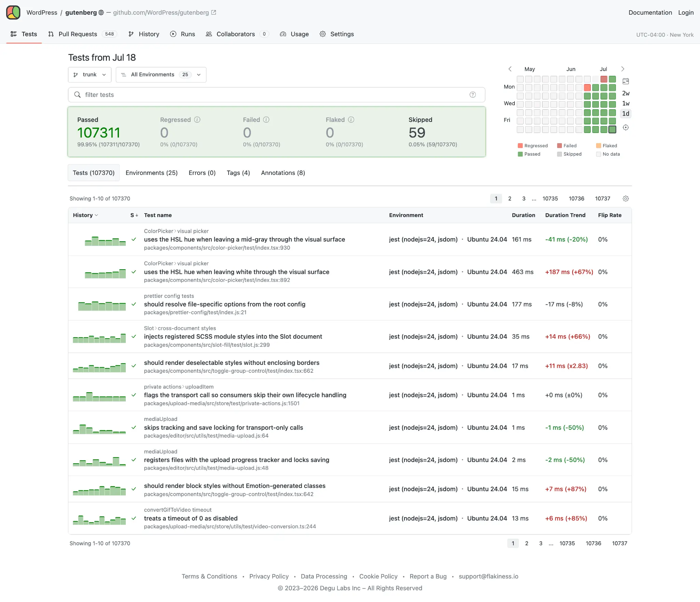Viewport: 700px width, 602px height.
Task: Show info for the Regressed metric
Action: (x=197, y=120)
